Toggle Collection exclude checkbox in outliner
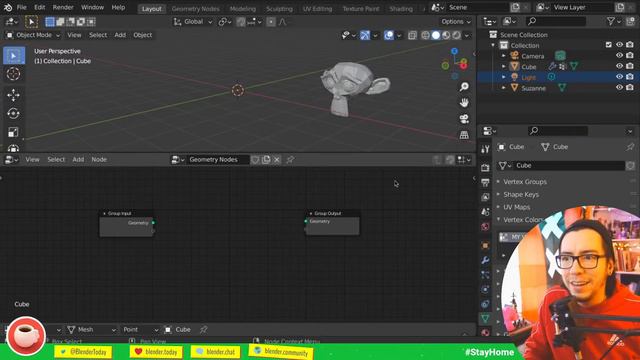Viewport: 640px width, 360px height. pyautogui.click(x=609, y=45)
